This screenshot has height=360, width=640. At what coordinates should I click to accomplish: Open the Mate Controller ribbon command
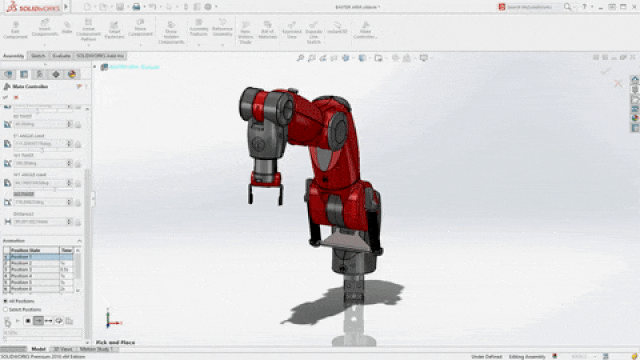point(365,30)
